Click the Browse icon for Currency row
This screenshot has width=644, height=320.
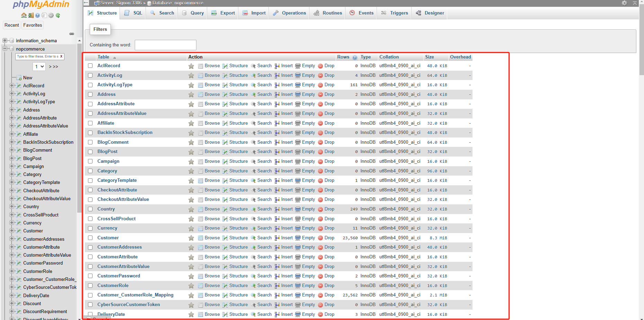(x=201, y=228)
